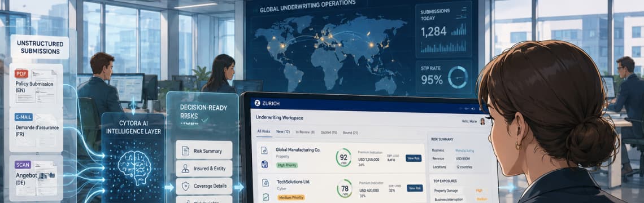
Task: Click the 92 score ring
Action: click(343, 157)
